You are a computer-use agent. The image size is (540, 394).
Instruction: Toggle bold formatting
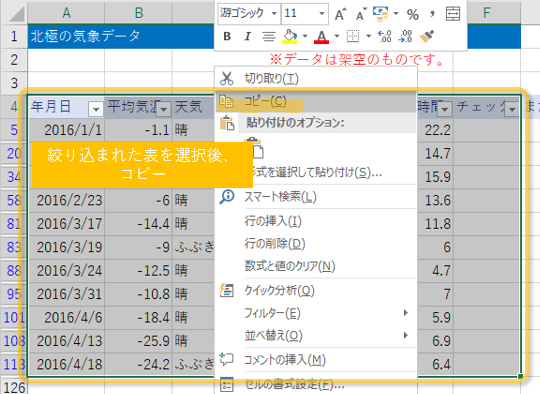[227, 36]
